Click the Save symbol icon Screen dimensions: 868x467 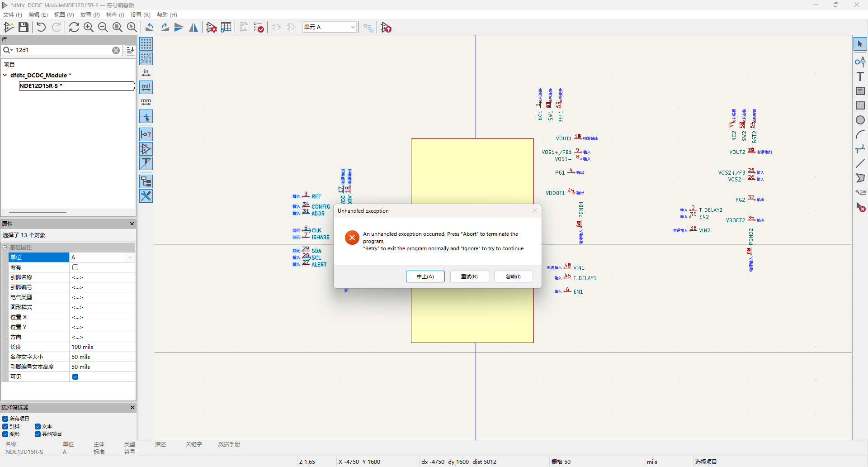click(x=24, y=28)
